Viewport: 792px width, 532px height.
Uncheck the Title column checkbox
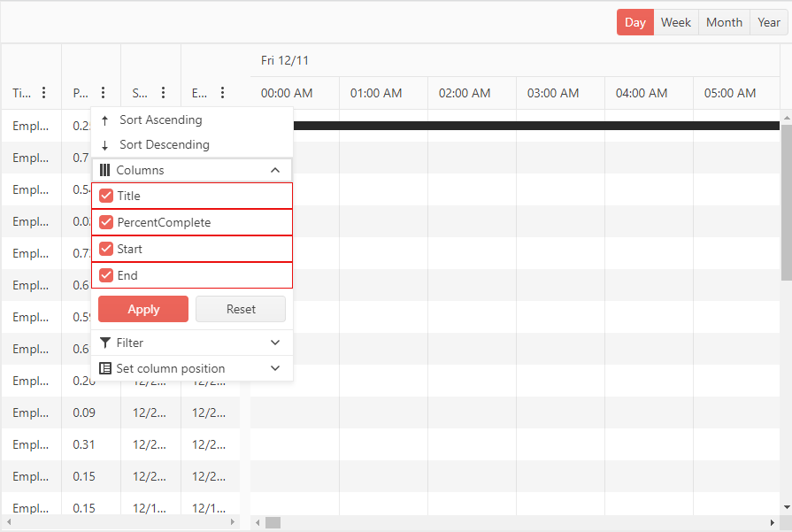(106, 196)
